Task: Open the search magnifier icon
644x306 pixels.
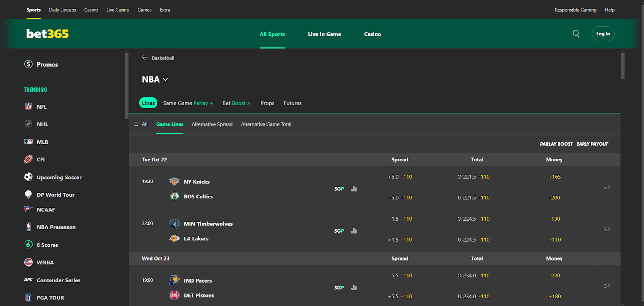Action: pos(576,34)
